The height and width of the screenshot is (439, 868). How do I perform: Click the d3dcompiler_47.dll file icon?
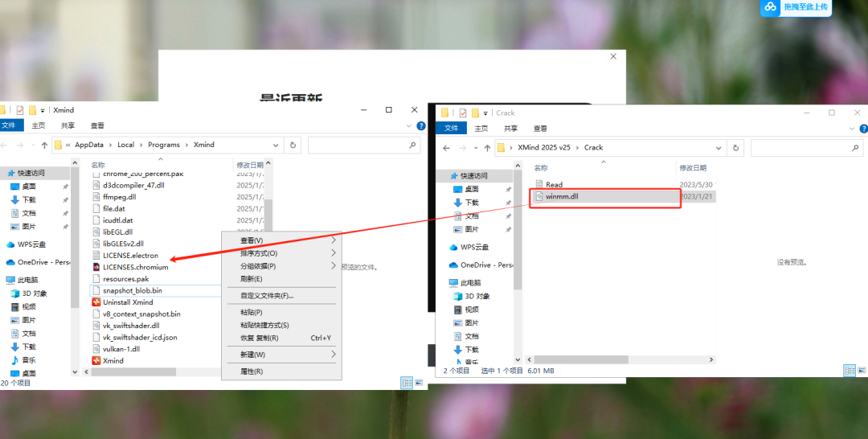tap(96, 186)
